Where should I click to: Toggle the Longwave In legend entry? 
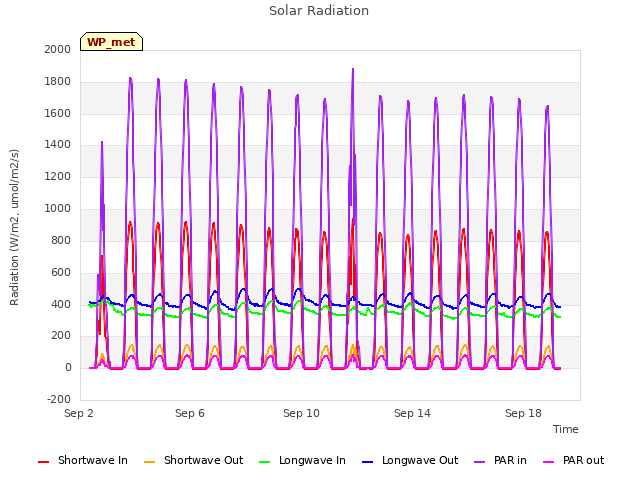click(x=302, y=460)
